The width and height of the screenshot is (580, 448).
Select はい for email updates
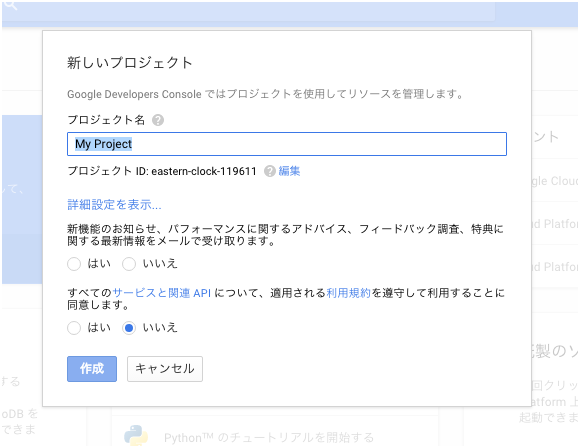(74, 264)
